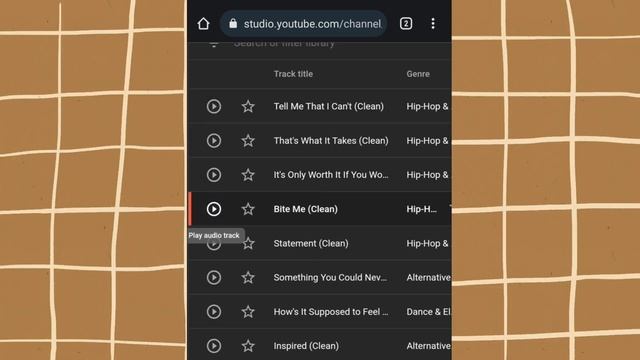Image resolution: width=640 pixels, height=360 pixels.
Task: Star Tell Me That I Can't (Clean)
Action: click(x=248, y=107)
